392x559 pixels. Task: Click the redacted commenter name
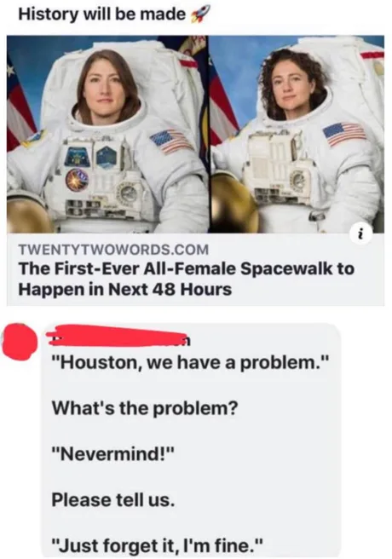(119, 336)
